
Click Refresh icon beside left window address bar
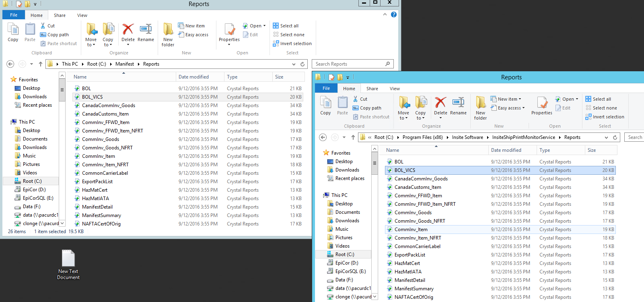[x=302, y=64]
